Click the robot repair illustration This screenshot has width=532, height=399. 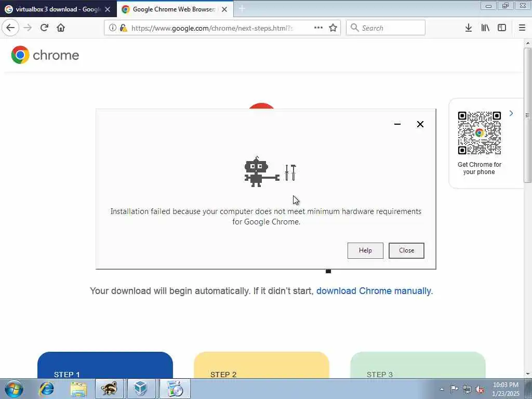tap(270, 171)
